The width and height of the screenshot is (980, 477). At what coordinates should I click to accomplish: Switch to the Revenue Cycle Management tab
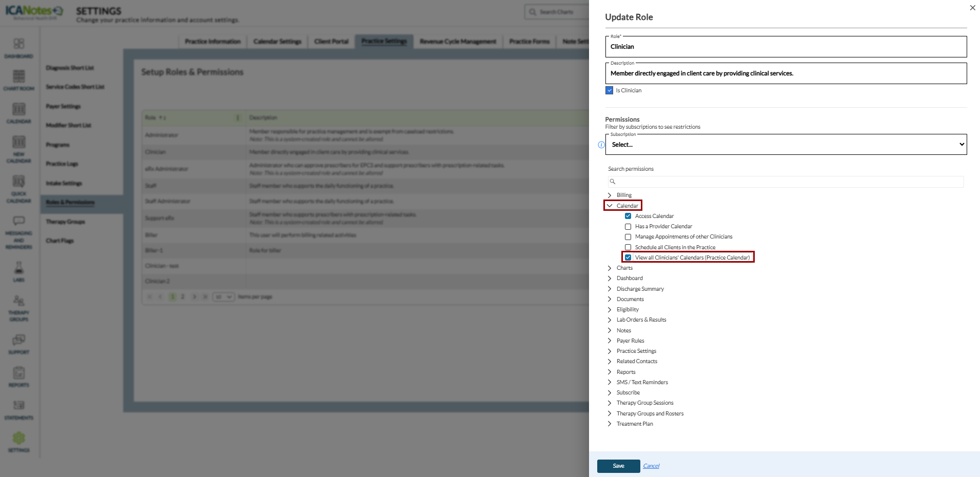tap(458, 42)
